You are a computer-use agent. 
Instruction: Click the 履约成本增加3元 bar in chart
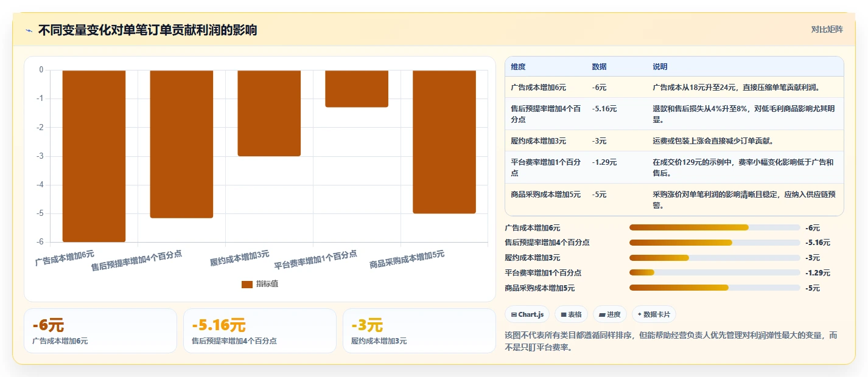(269, 113)
